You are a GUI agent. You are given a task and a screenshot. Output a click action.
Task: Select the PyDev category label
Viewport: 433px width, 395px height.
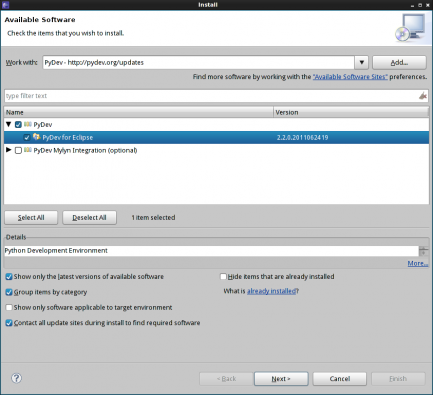[43, 125]
